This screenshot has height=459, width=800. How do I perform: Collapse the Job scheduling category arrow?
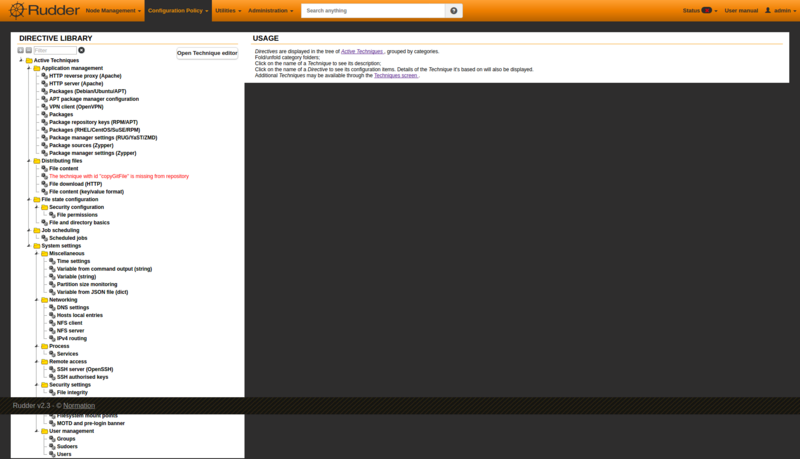[x=29, y=230]
